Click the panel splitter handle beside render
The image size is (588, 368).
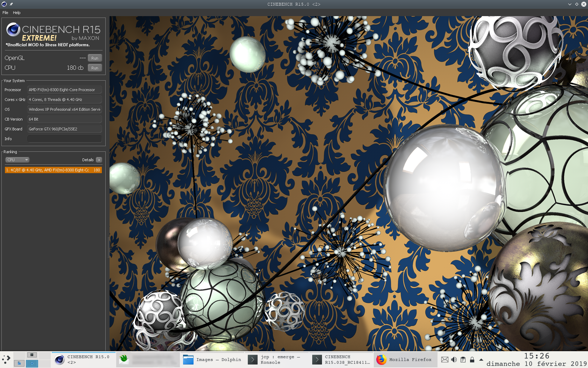coord(108,247)
